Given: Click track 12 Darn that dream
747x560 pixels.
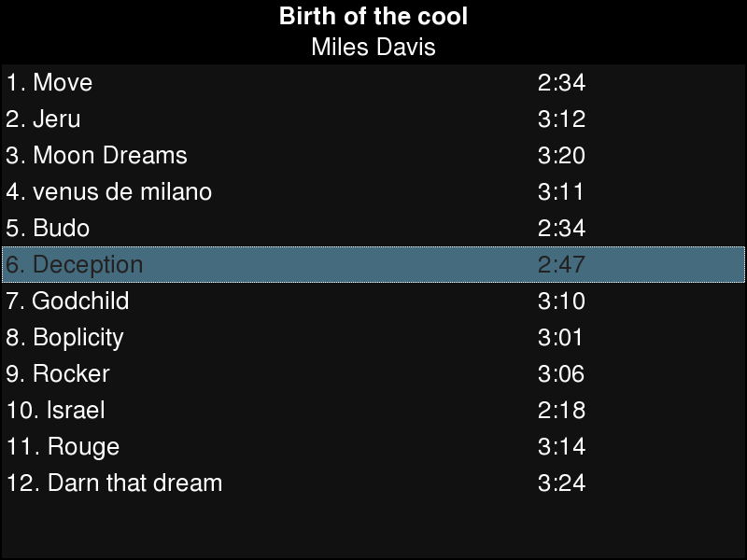Looking at the screenshot, I should click(114, 483).
